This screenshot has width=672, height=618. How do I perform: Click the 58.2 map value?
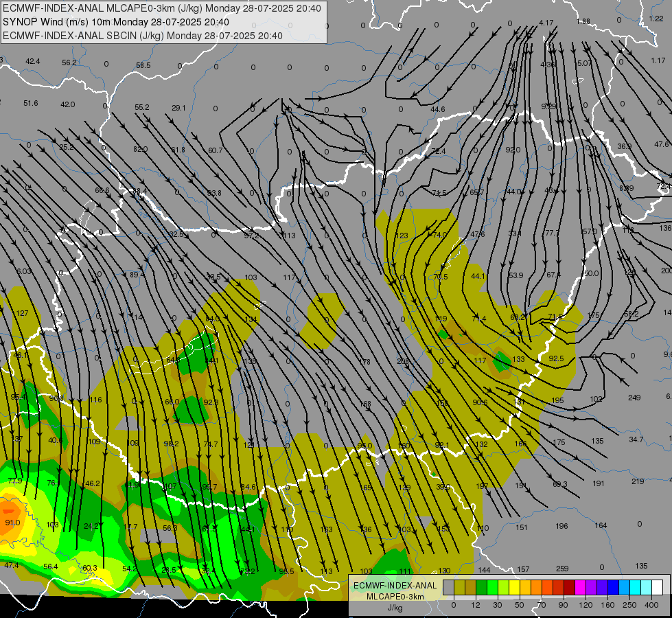point(631,314)
